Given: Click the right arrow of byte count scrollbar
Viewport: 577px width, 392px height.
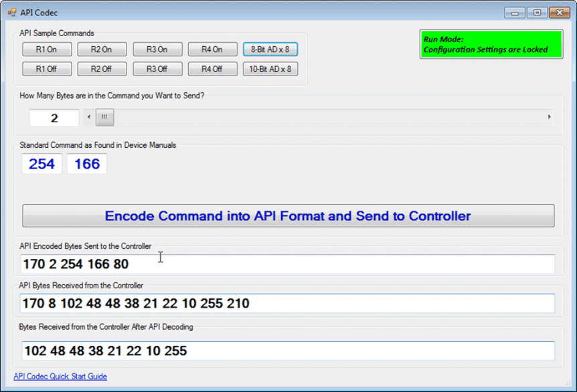Looking at the screenshot, I should [549, 117].
